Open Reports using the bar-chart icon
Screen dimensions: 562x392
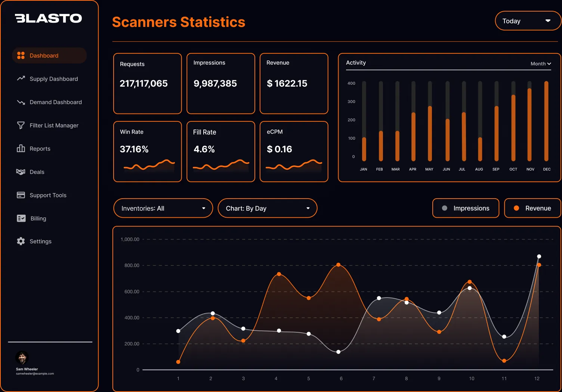coord(21,149)
